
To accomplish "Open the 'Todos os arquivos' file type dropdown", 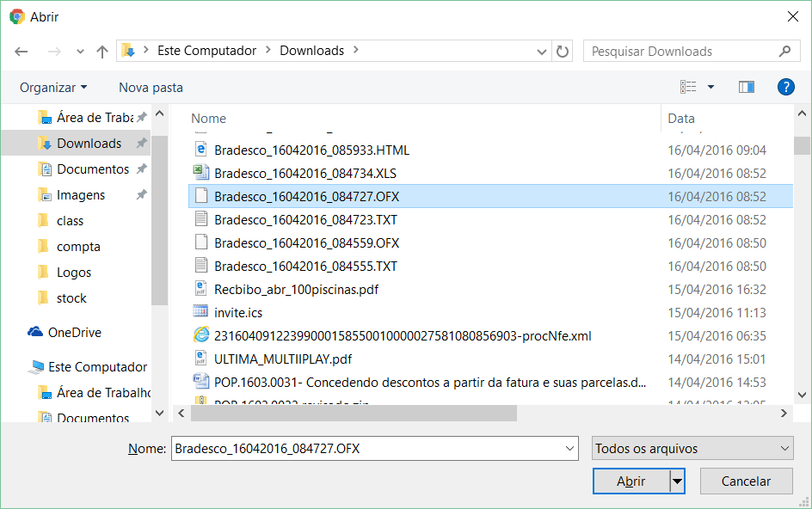I will point(692,449).
